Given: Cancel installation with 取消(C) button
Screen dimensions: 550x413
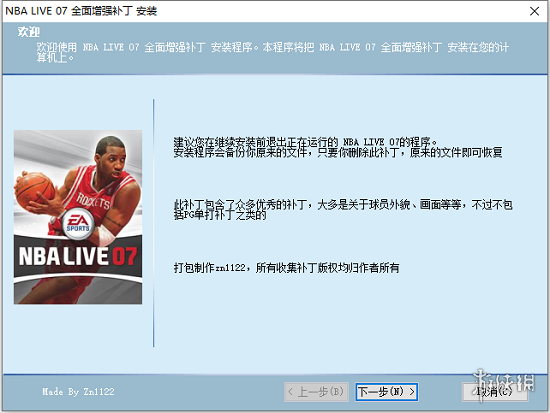Looking at the screenshot, I should (495, 392).
